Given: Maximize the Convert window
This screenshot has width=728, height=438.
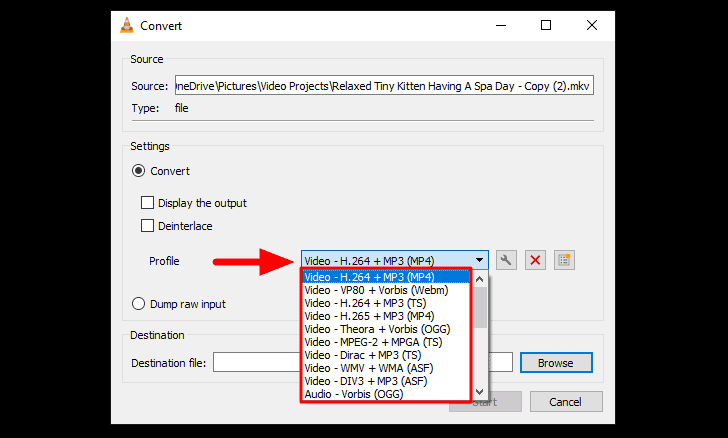Looking at the screenshot, I should tap(546, 25).
